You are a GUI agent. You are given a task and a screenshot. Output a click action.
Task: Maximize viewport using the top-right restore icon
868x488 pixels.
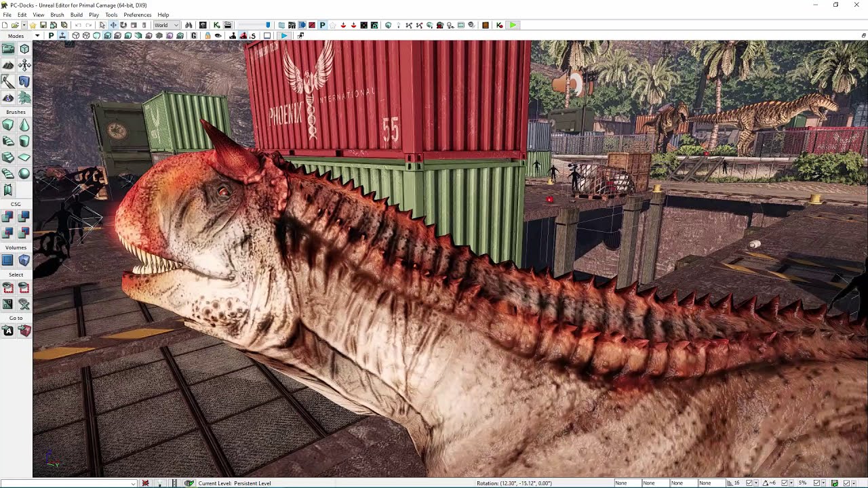click(x=864, y=35)
